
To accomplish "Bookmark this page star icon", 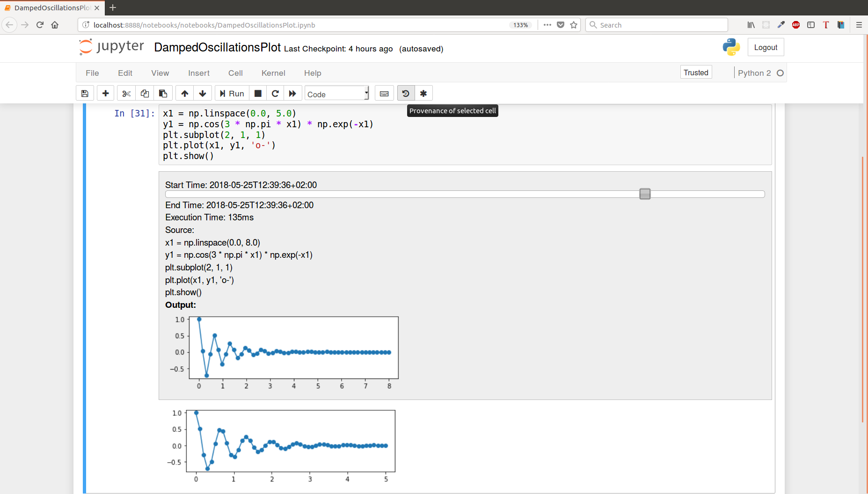I will 574,25.
